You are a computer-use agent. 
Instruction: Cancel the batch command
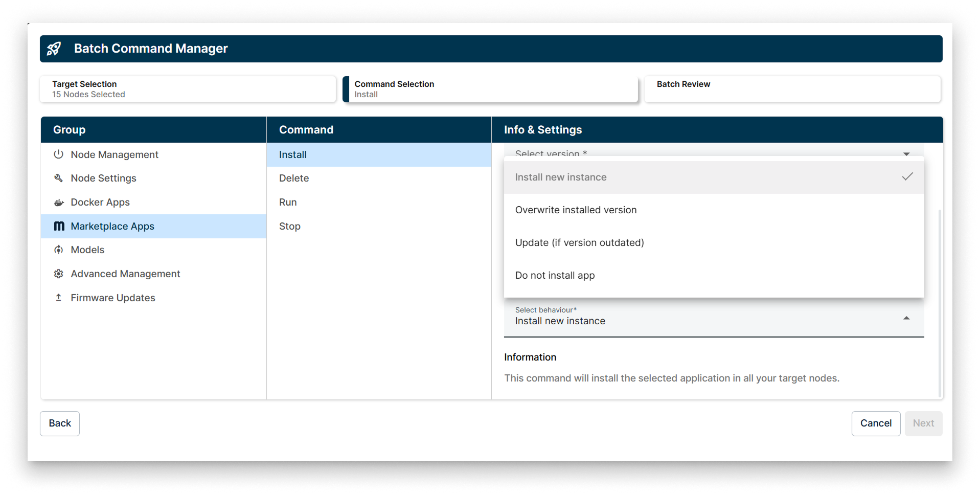click(x=876, y=423)
